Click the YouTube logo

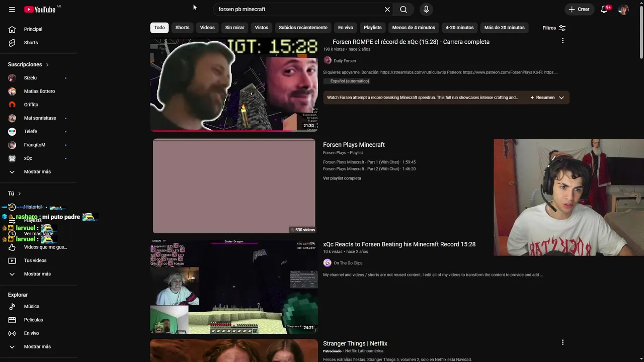pyautogui.click(x=40, y=10)
